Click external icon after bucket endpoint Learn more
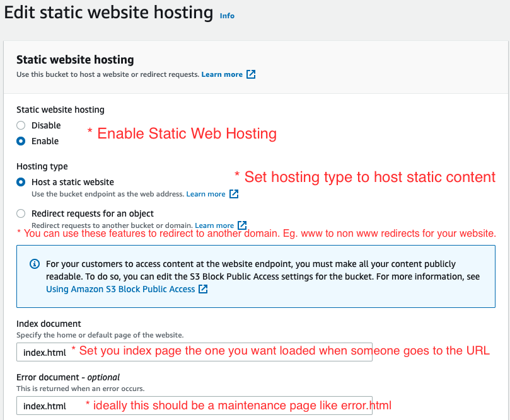This screenshot has width=510, height=420. (x=234, y=194)
